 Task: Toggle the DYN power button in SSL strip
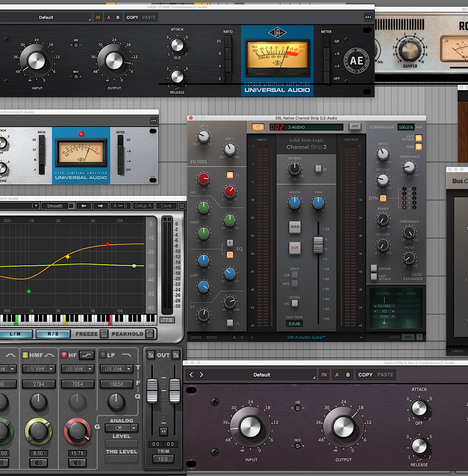click(383, 198)
